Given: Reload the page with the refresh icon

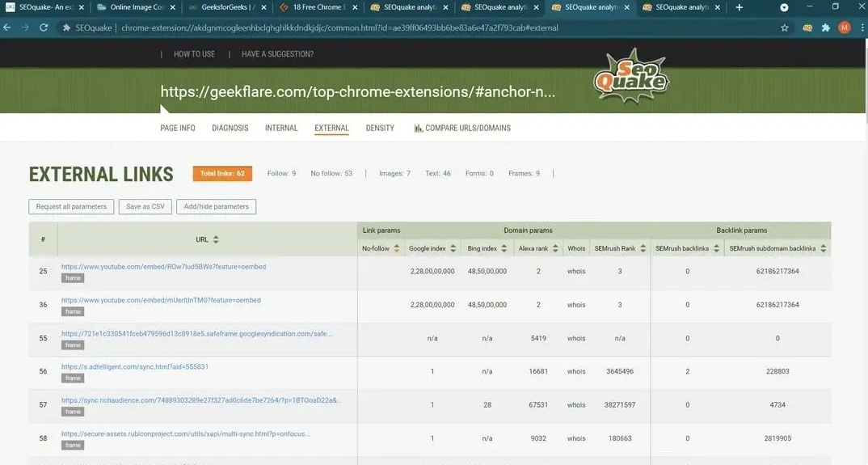Looking at the screenshot, I should (44, 27).
